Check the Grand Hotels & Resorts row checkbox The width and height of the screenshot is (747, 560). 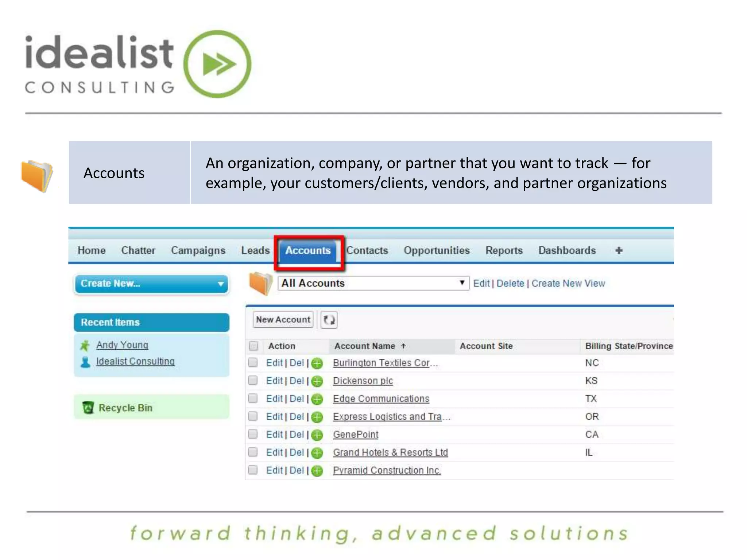(253, 452)
